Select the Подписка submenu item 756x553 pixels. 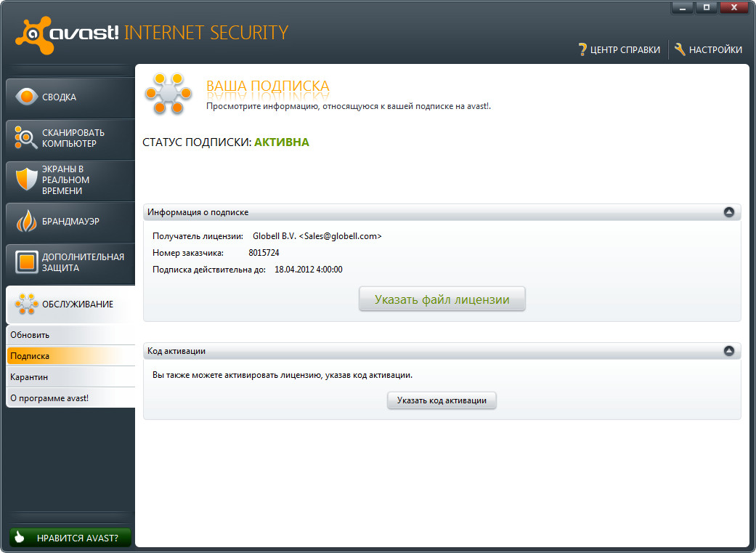coord(70,356)
